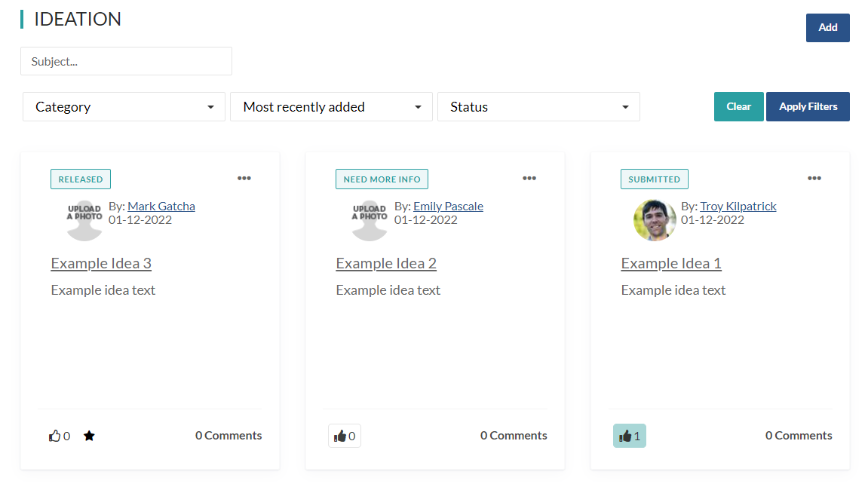This screenshot has width=868, height=490.
Task: Open the Most recently added sort dropdown
Action: [x=331, y=106]
